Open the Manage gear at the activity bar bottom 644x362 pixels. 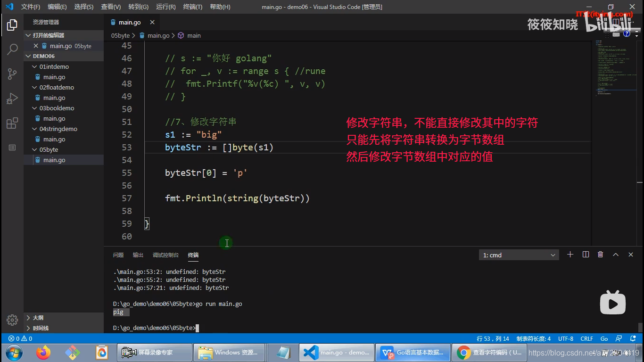coord(12,319)
